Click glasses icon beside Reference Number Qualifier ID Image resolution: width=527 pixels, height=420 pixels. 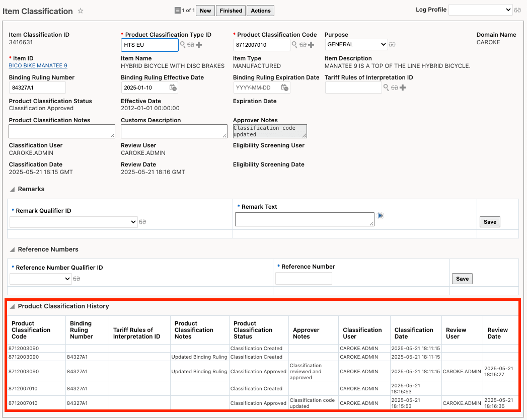click(x=77, y=279)
